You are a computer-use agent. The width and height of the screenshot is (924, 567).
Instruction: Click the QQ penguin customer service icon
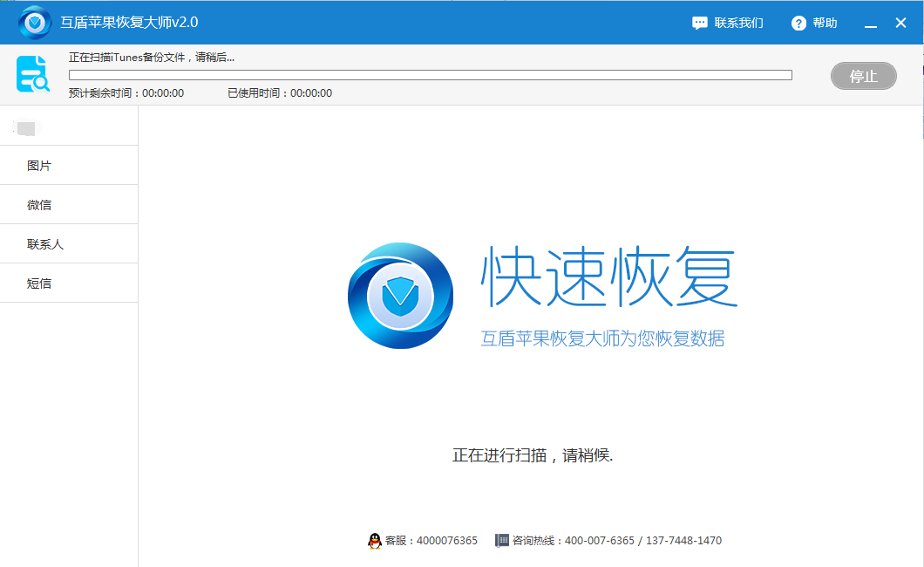(x=374, y=541)
